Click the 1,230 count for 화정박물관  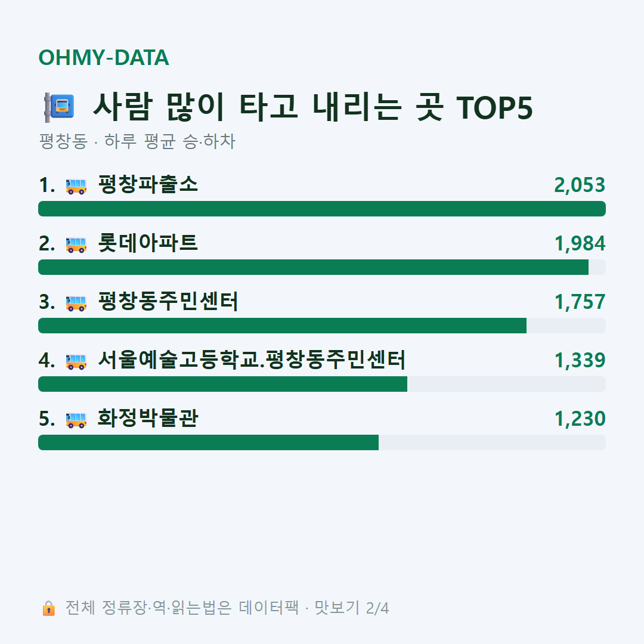point(580,419)
